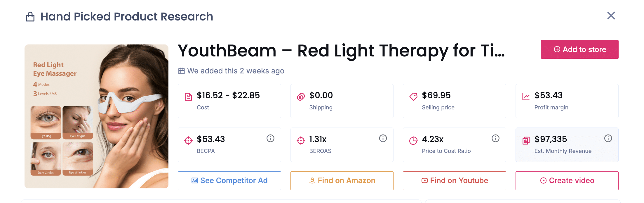644x203 pixels.
Task: Open the Price to Cost Ratio info tooltip
Action: point(495,138)
